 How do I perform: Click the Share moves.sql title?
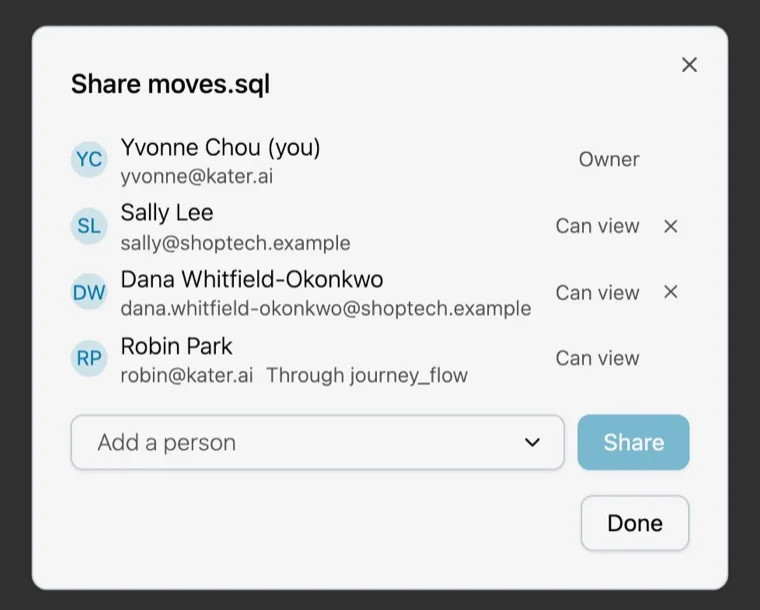pos(171,84)
